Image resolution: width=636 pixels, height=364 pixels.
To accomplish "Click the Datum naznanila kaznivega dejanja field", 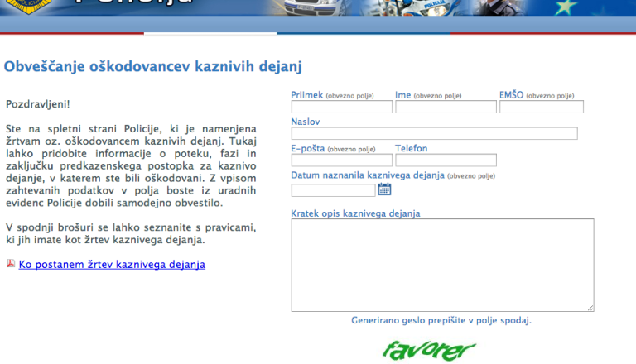I will click(x=333, y=190).
